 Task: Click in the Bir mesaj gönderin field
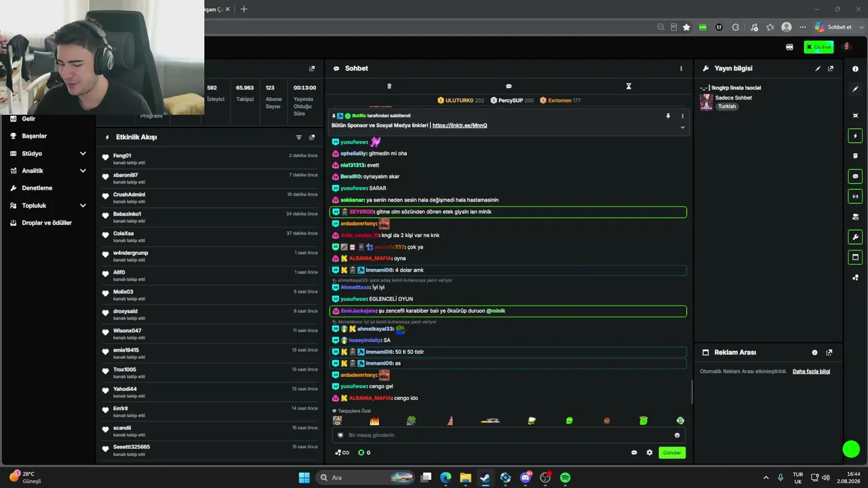click(x=509, y=435)
